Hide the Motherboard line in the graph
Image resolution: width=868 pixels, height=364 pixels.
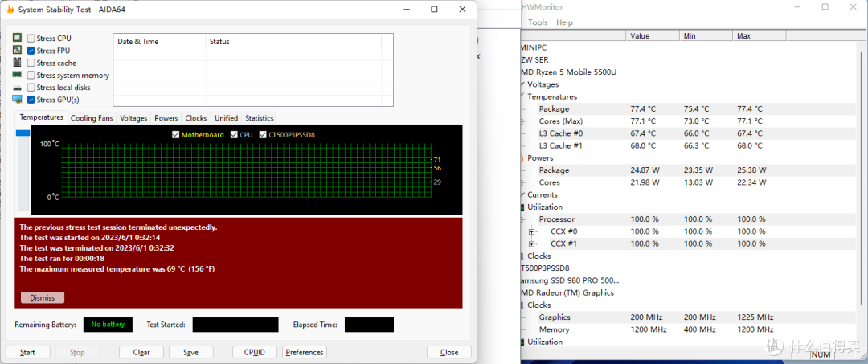(x=176, y=134)
